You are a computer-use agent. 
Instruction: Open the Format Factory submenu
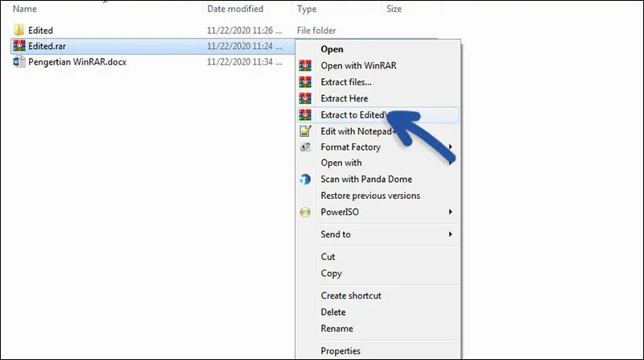378,147
